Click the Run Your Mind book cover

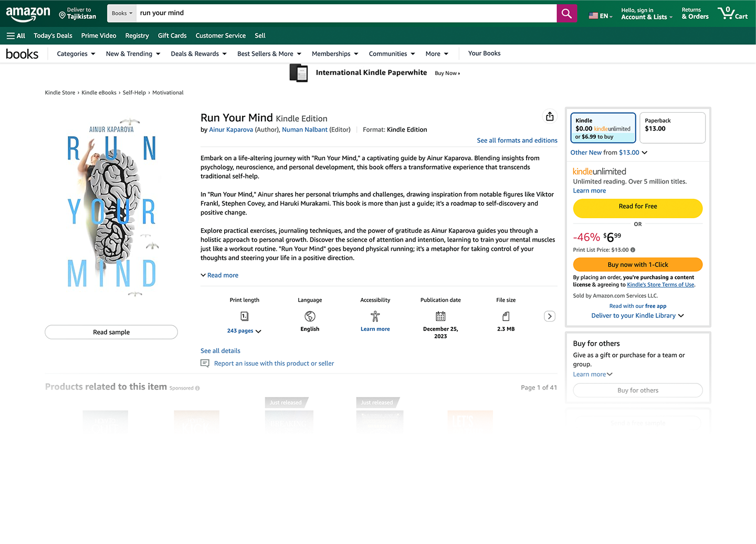[x=111, y=209]
